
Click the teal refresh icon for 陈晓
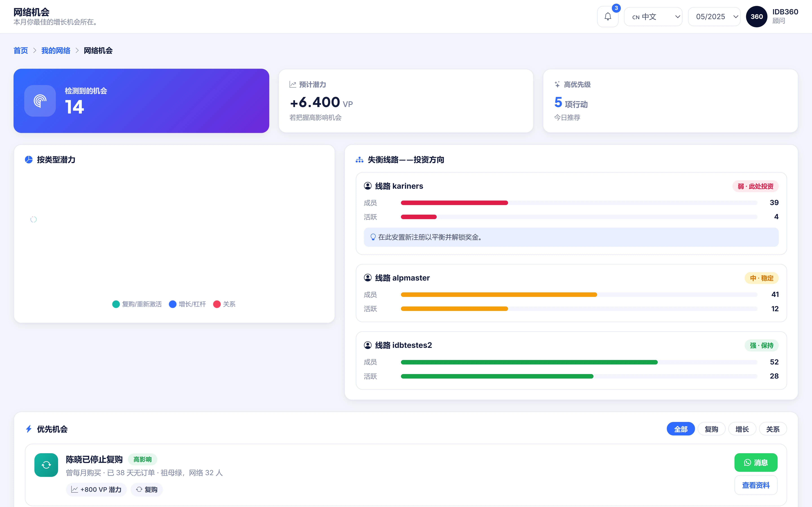point(46,465)
